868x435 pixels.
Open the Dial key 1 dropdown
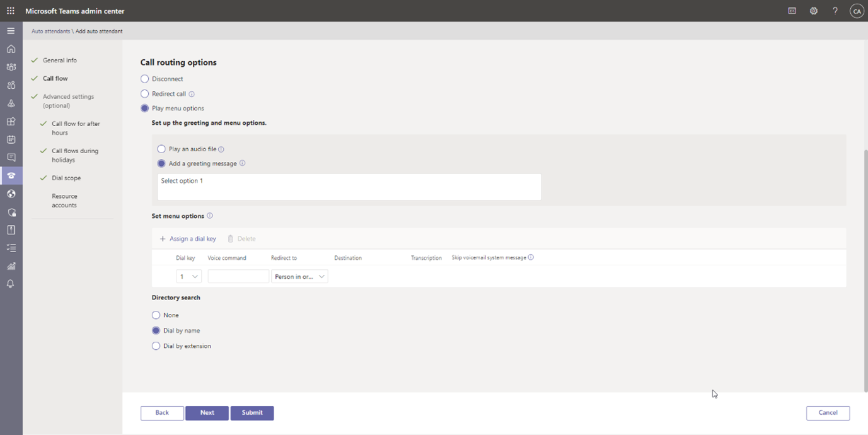188,276
